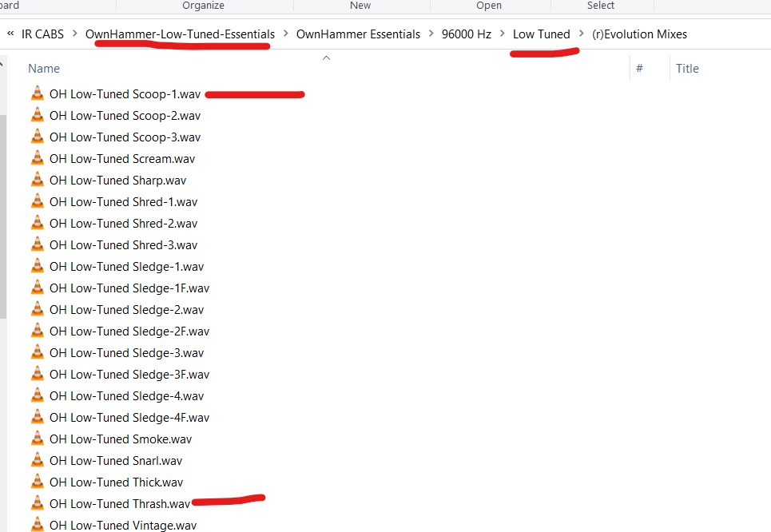Click VLC icon beside OH Low-Tuned Scream.wav
771x532 pixels.
point(38,158)
